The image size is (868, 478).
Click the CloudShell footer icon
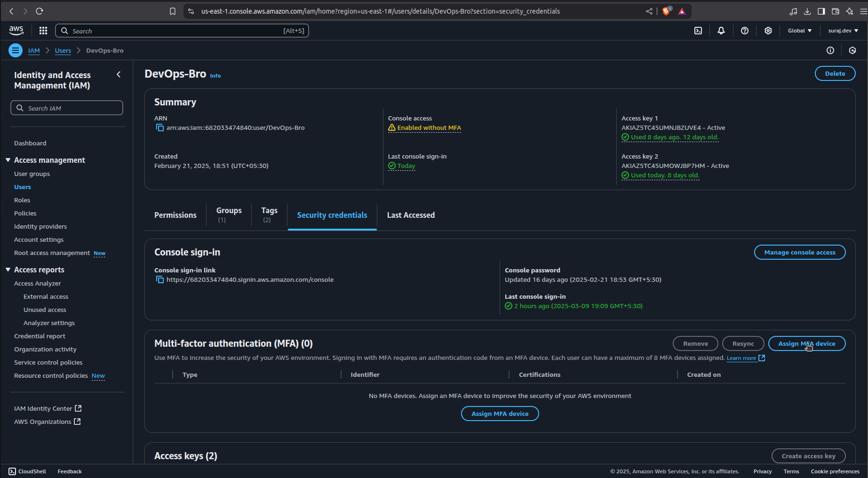[12, 471]
